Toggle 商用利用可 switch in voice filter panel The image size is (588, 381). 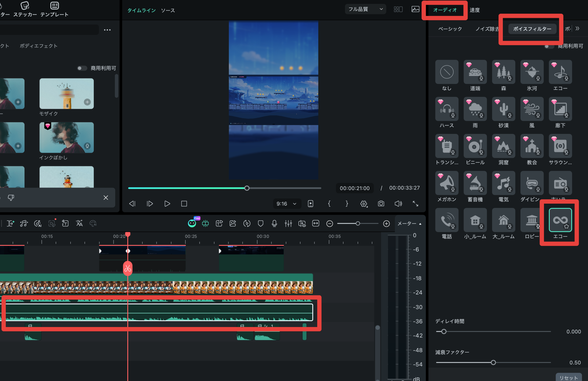(x=549, y=46)
